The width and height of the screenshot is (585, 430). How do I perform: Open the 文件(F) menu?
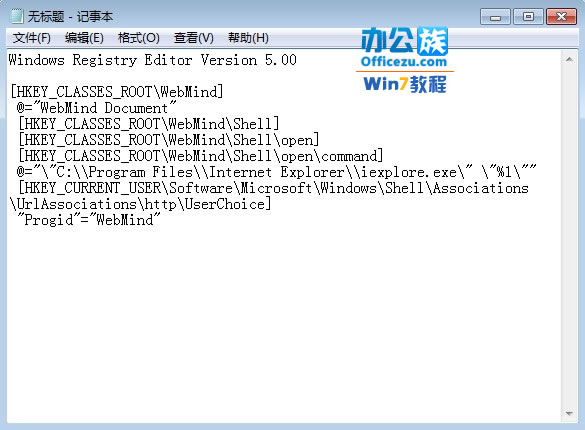tap(31, 38)
